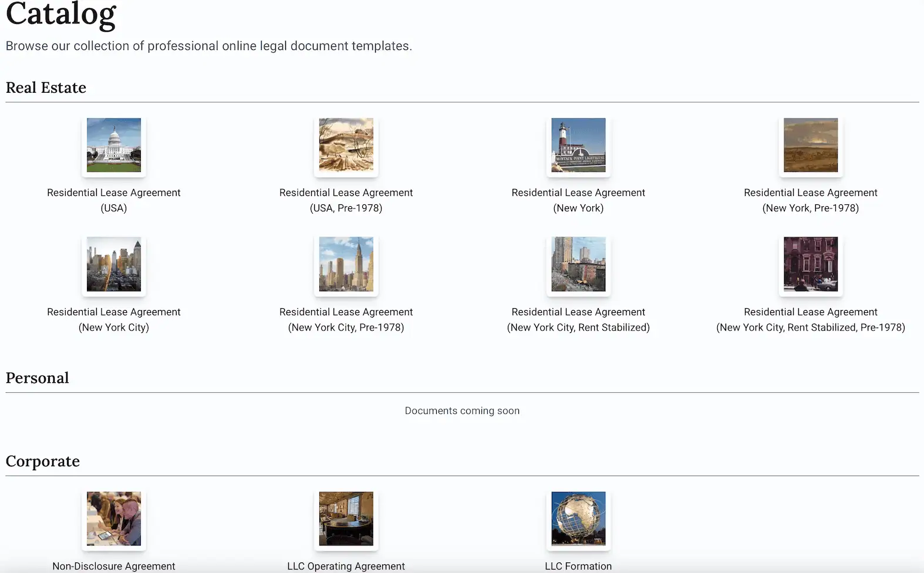
Task: Open the Rent Stabilized city street thumbnail
Action: pos(578,264)
